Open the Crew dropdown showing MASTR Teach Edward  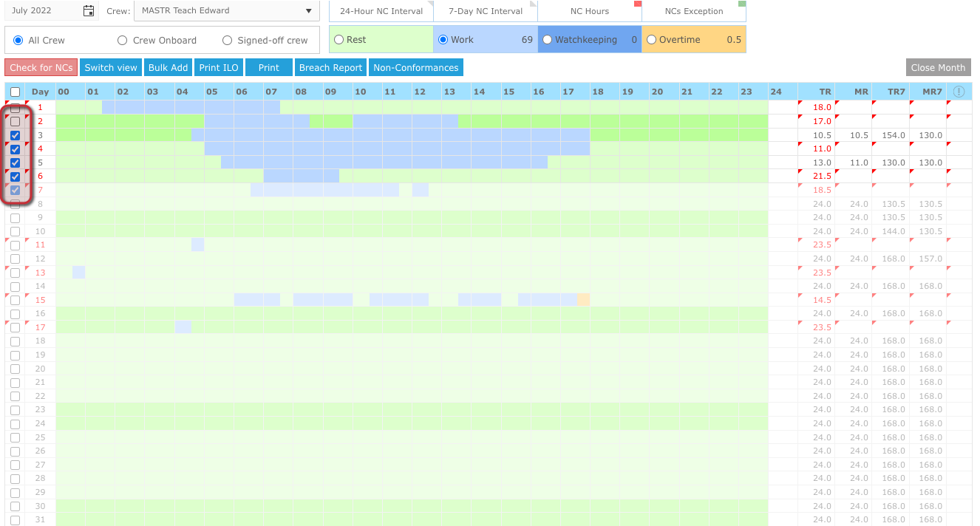(226, 11)
